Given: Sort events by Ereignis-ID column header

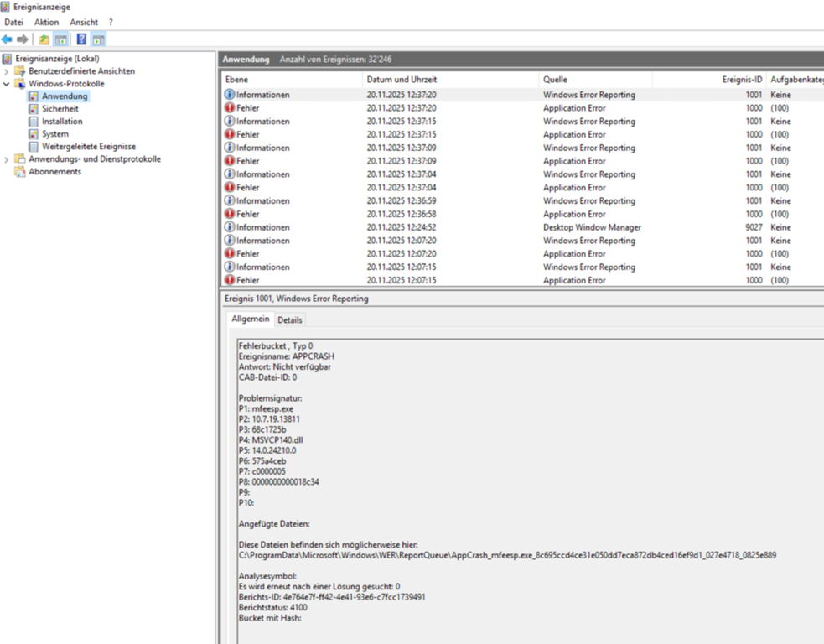Looking at the screenshot, I should coord(741,80).
